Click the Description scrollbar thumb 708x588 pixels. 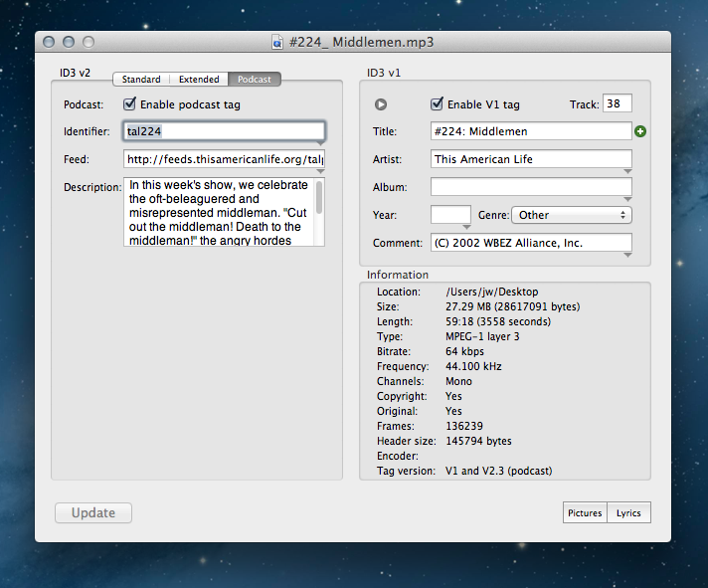click(x=319, y=197)
